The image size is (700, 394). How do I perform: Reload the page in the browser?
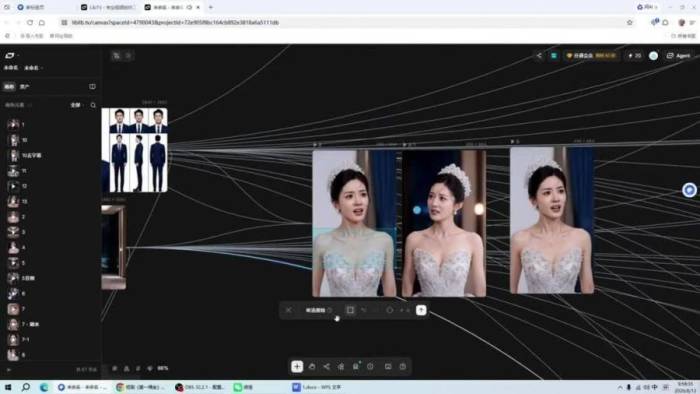click(30, 22)
